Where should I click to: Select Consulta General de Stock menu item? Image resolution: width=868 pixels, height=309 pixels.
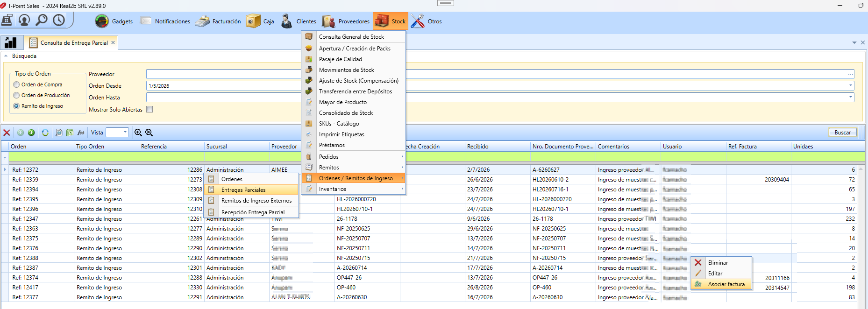(x=354, y=36)
